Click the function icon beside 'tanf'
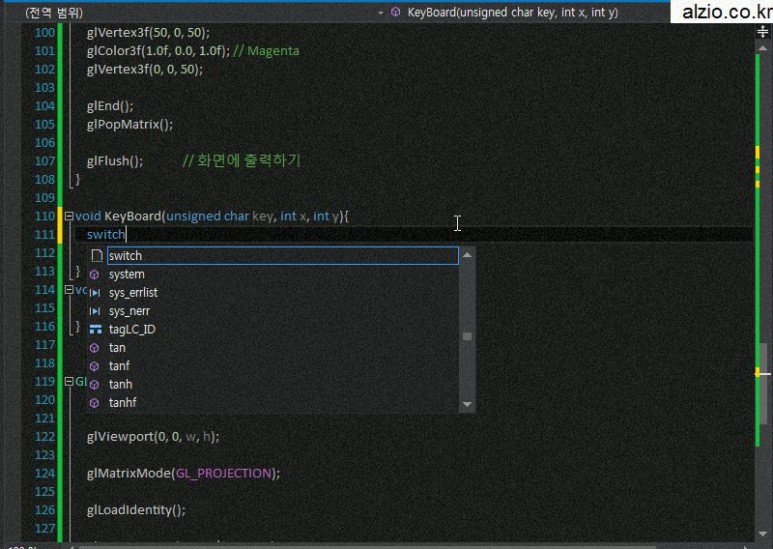The image size is (773, 549). [95, 367]
